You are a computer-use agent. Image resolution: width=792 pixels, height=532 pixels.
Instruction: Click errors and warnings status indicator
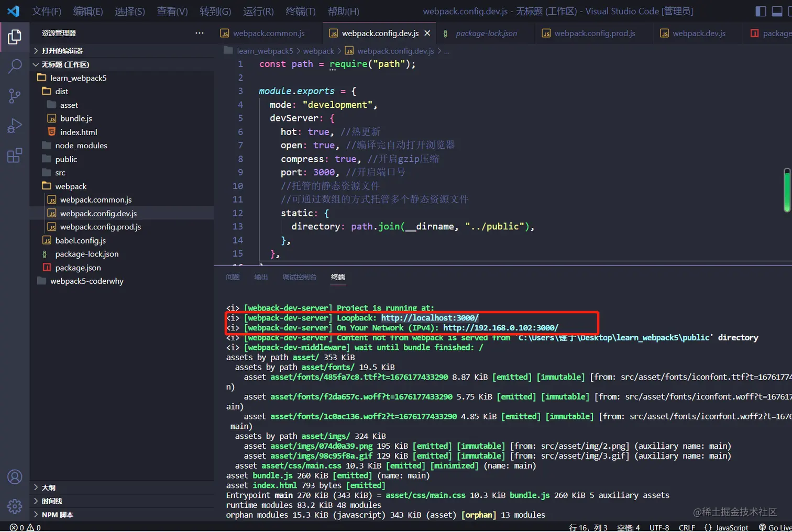25,527
